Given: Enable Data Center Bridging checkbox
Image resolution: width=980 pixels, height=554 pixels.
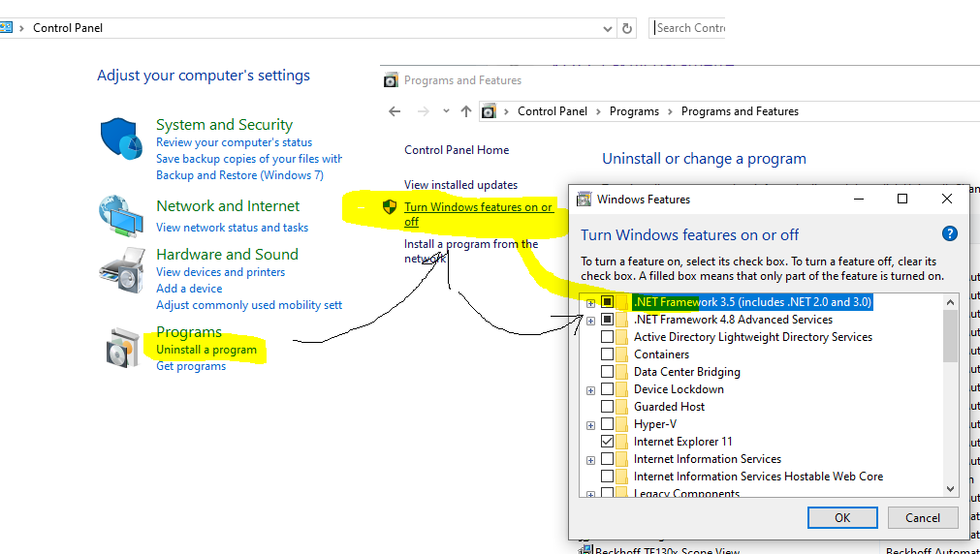Looking at the screenshot, I should pyautogui.click(x=607, y=372).
